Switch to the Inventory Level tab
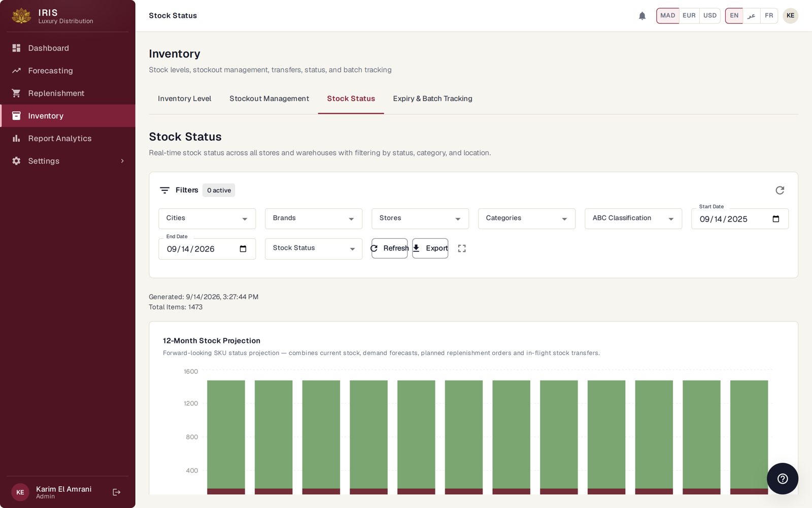This screenshot has width=812, height=508. tap(184, 99)
